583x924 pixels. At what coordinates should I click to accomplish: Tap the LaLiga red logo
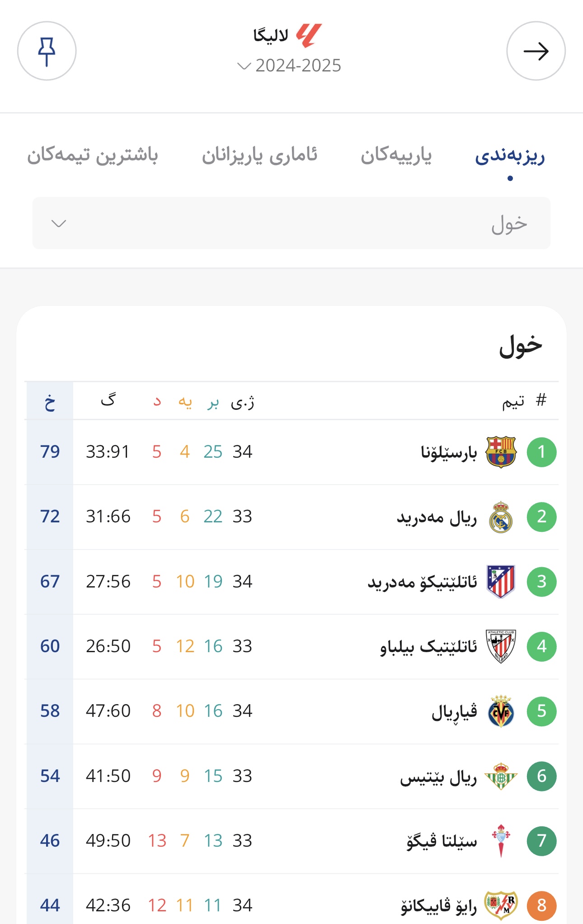tap(309, 36)
